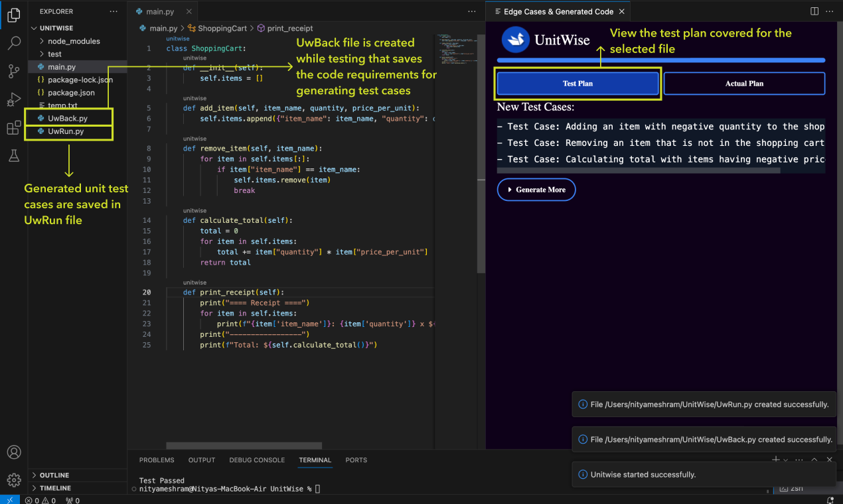
Task: Click the Actual Plan button
Action: click(744, 84)
